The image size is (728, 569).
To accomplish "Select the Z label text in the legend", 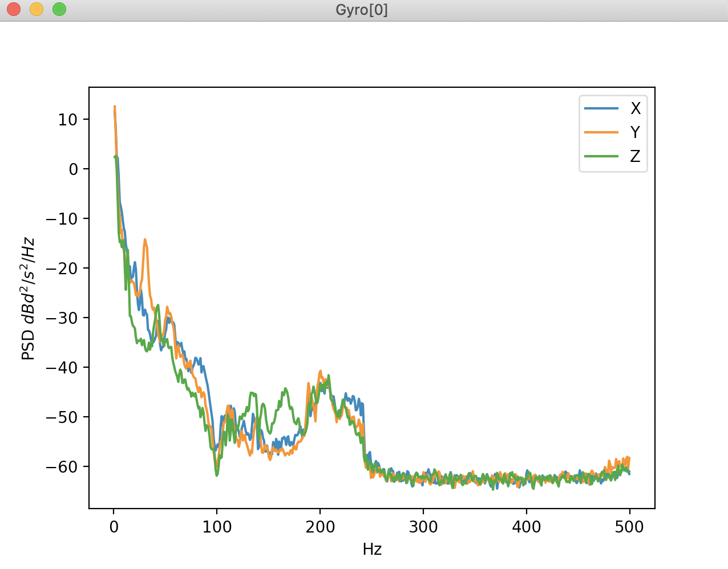I will pyautogui.click(x=635, y=156).
